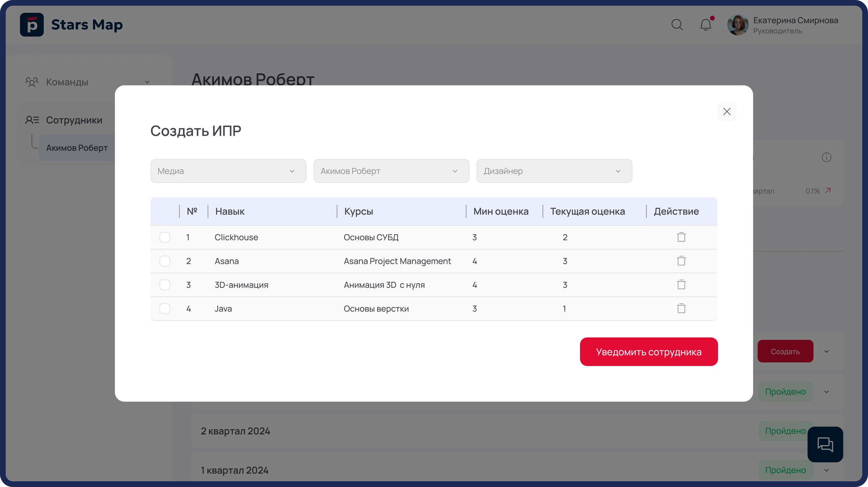Click the Мин оценка column header
The width and height of the screenshot is (868, 487).
pyautogui.click(x=501, y=211)
